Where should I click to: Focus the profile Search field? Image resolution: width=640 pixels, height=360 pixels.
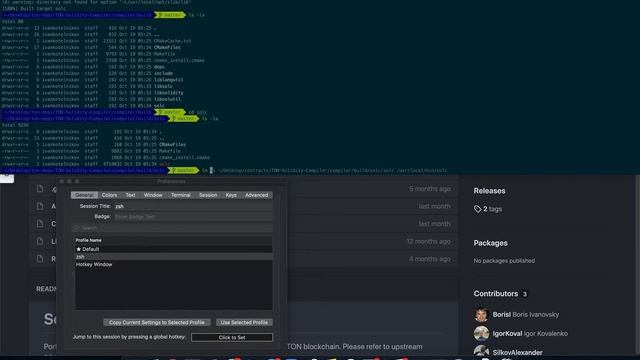[x=173, y=228]
